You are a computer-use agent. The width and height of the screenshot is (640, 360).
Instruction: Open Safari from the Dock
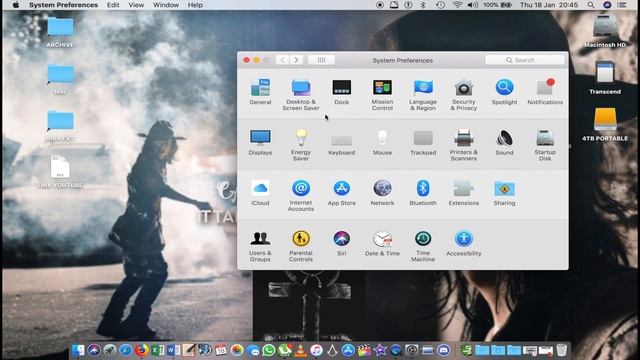click(x=125, y=350)
